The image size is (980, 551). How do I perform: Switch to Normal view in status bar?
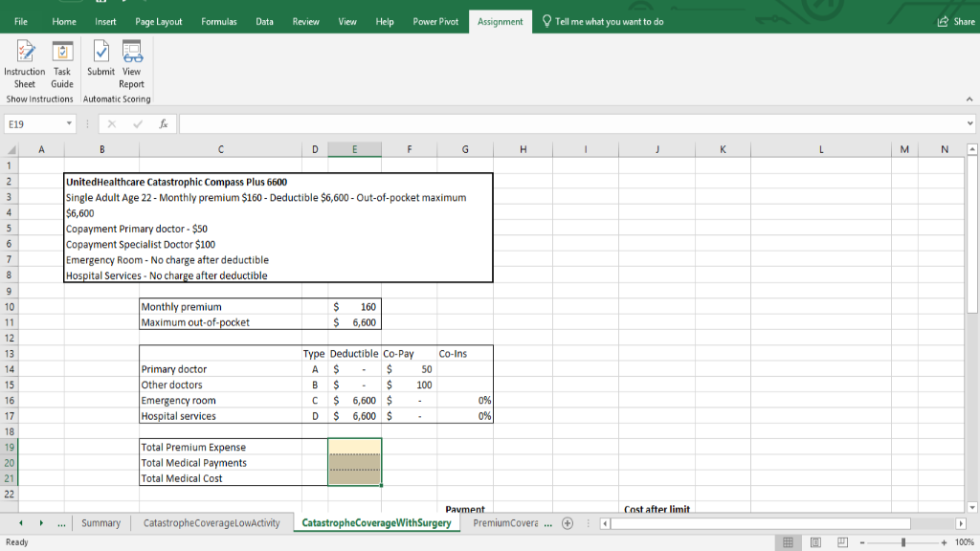pyautogui.click(x=789, y=542)
